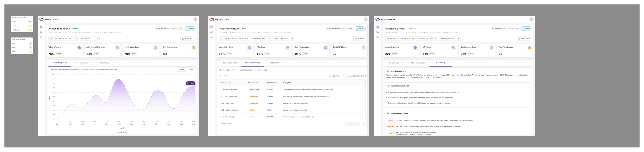This screenshot has width=644, height=152.
Task: Go to page 2 of issues table
Action: [x=351, y=124]
